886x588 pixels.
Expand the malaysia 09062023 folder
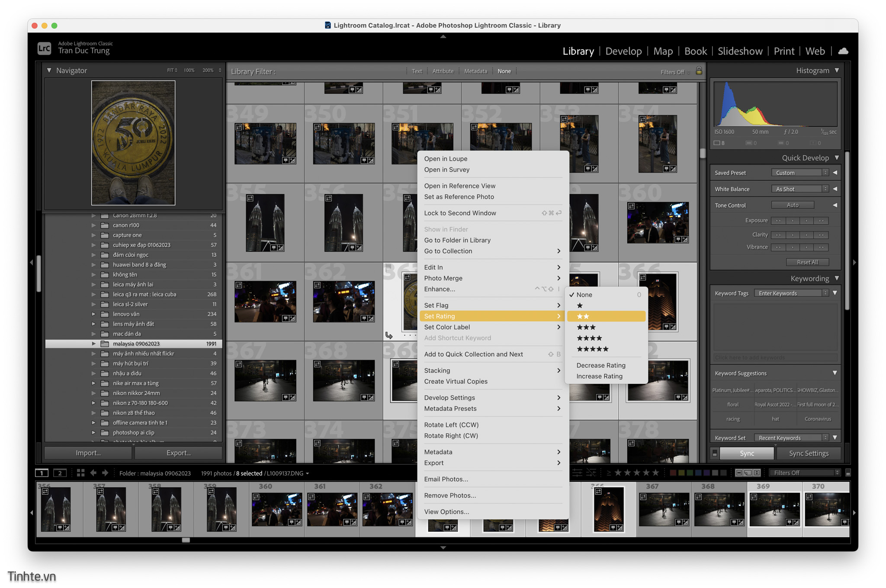(93, 344)
